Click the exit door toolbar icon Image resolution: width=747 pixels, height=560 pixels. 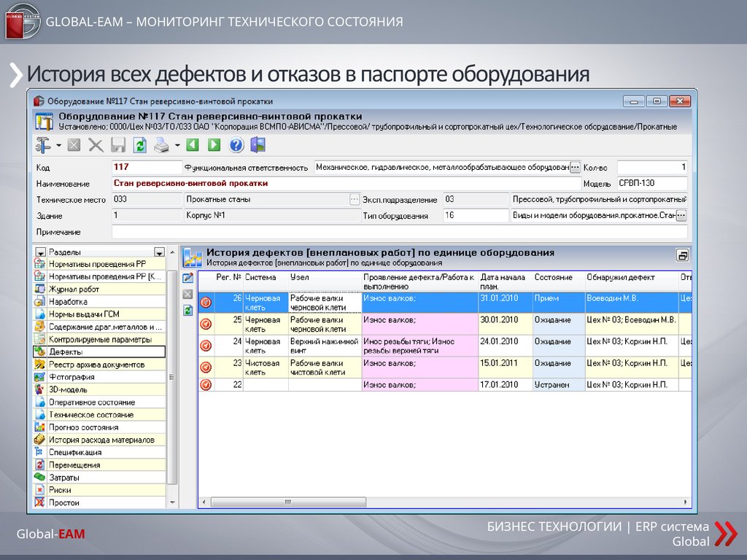tap(258, 145)
